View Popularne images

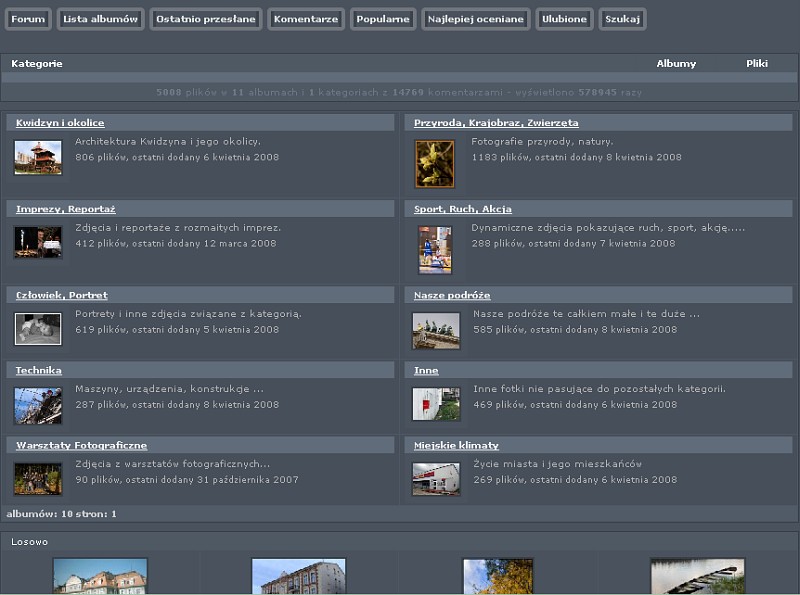383,18
